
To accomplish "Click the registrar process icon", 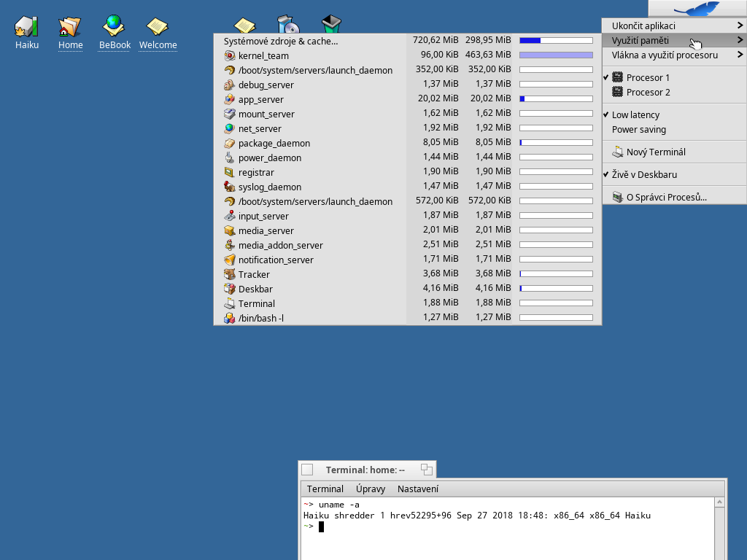I will (230, 172).
